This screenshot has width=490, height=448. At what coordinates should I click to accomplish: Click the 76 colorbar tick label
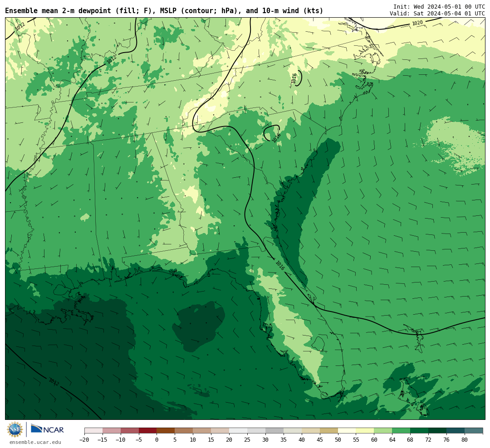(x=447, y=440)
